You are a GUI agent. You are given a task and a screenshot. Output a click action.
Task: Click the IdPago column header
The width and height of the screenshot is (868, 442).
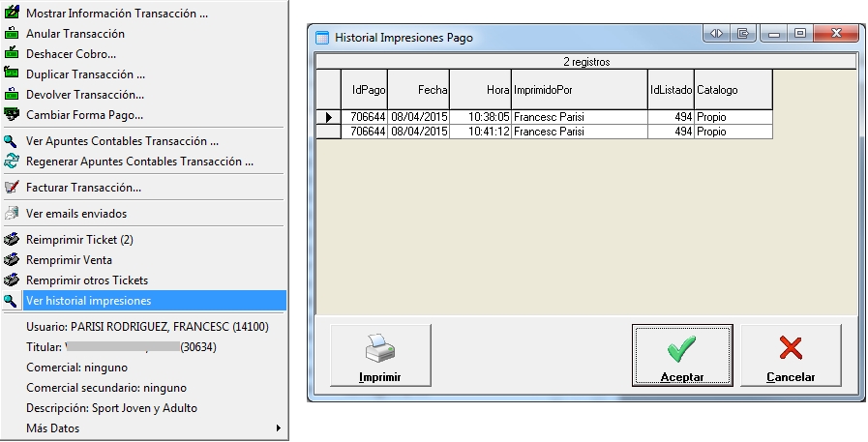coord(364,90)
